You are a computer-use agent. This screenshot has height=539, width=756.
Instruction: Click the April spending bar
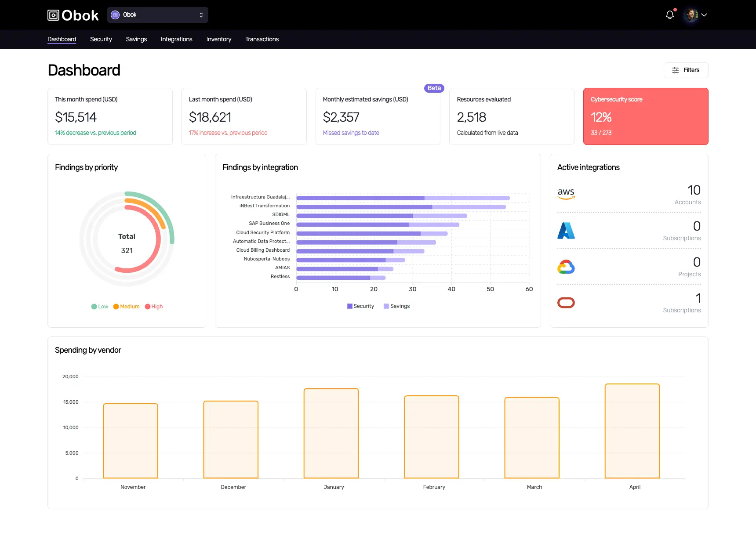coord(632,431)
